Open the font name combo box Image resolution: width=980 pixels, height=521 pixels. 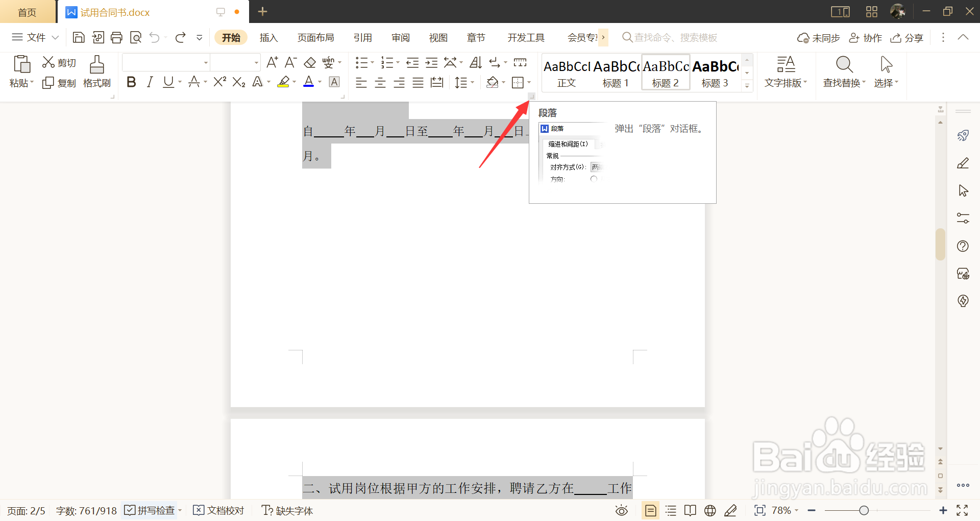pyautogui.click(x=166, y=63)
